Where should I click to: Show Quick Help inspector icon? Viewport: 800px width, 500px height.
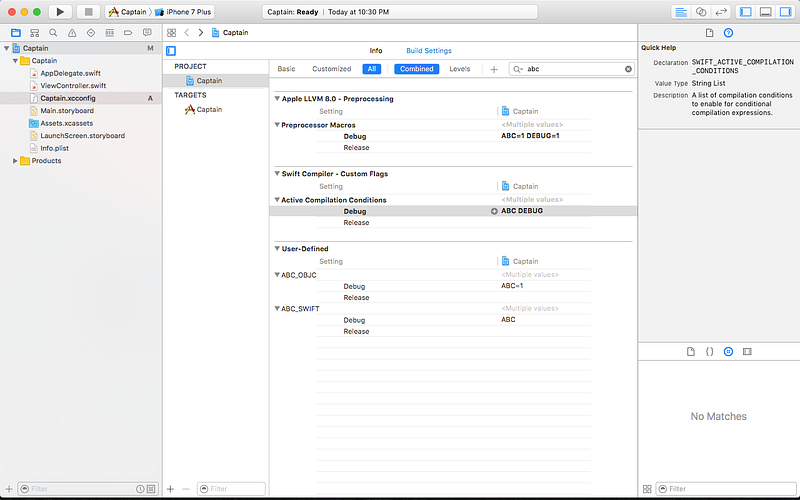coord(728,33)
